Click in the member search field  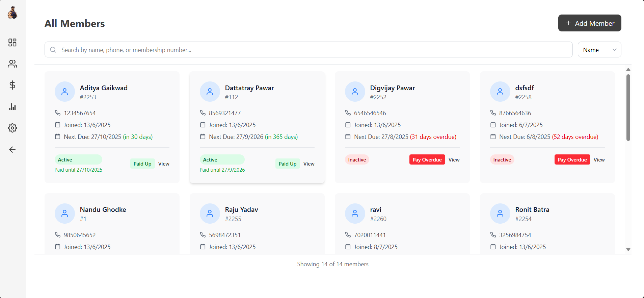[x=308, y=50]
